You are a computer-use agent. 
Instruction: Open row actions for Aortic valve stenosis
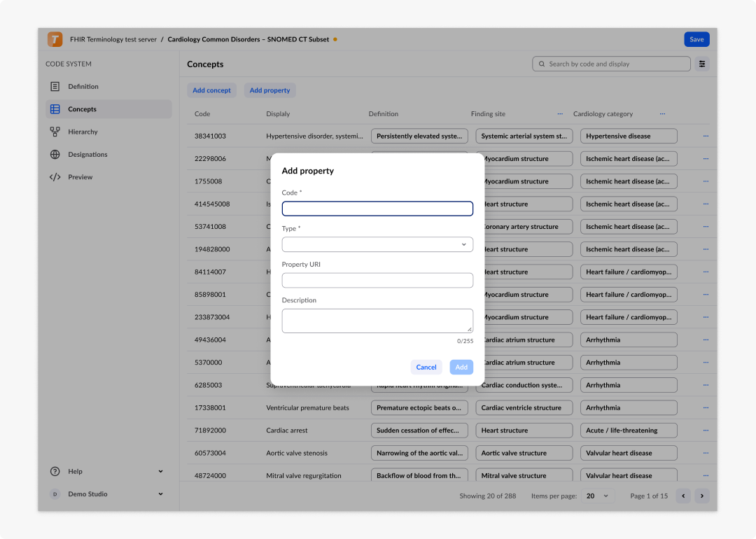click(x=706, y=453)
